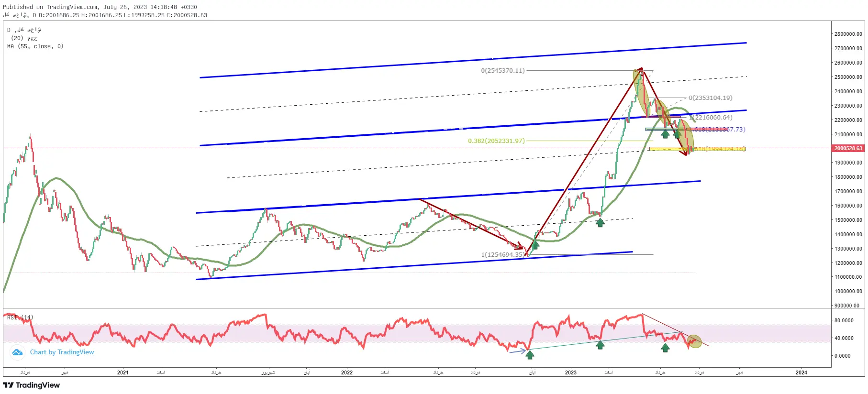Click 2800000.00 on the price axis
The height and width of the screenshot is (394, 868).
pos(848,34)
